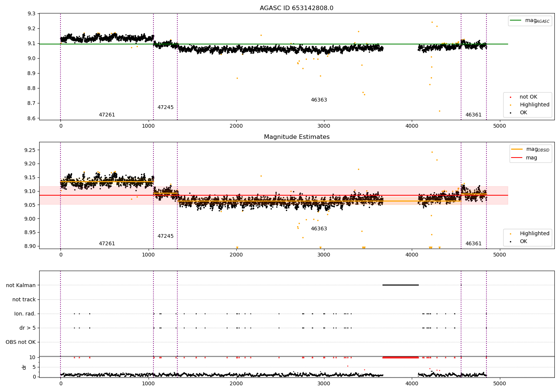The height and width of the screenshot is (392, 560).
Task: Click OBSID label 47245 in Magnitude Estimates plot
Action: (x=165, y=236)
